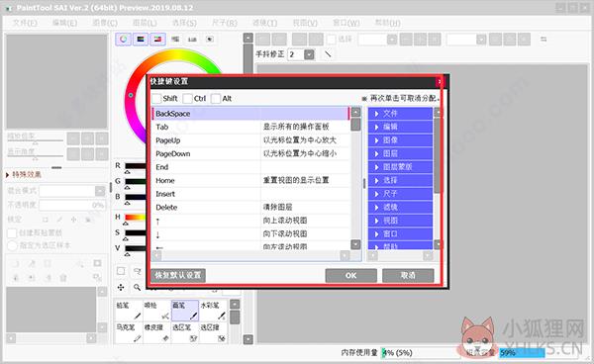The width and height of the screenshot is (594, 364).
Task: Click the H hue slider bar
Action: click(136, 218)
